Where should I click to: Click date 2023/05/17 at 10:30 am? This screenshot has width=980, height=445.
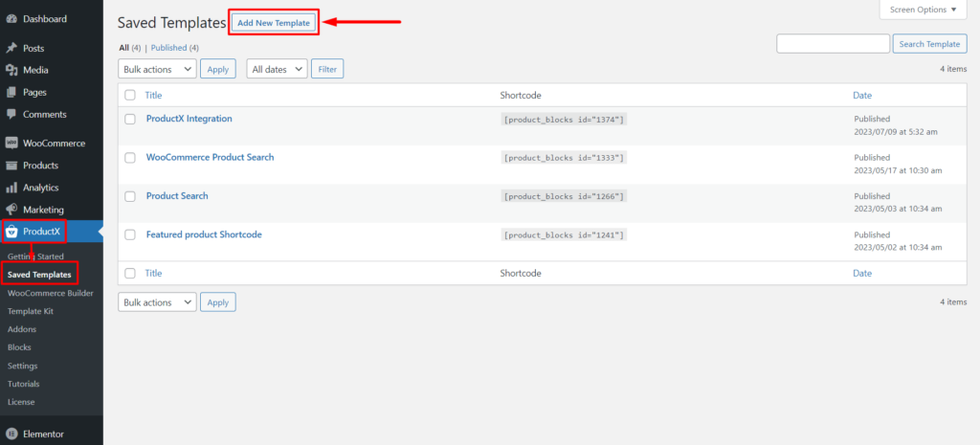(898, 170)
